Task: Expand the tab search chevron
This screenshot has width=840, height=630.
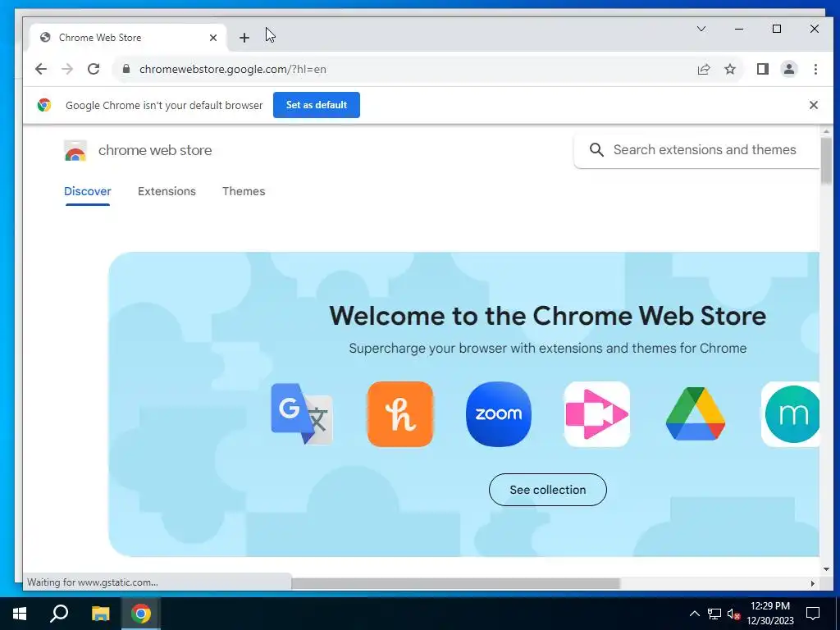Action: [x=701, y=29]
